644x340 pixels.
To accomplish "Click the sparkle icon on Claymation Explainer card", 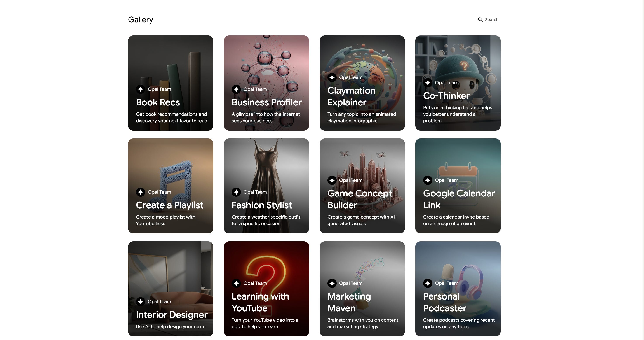I will (x=332, y=77).
